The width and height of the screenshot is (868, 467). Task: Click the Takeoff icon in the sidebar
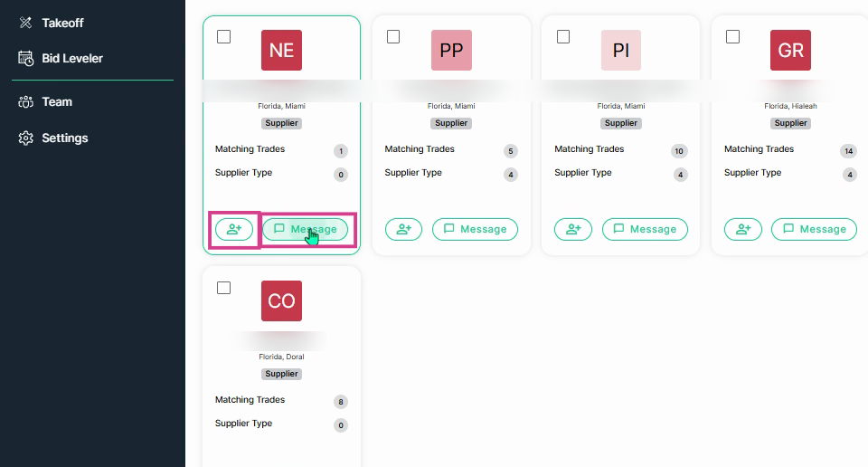click(x=25, y=23)
